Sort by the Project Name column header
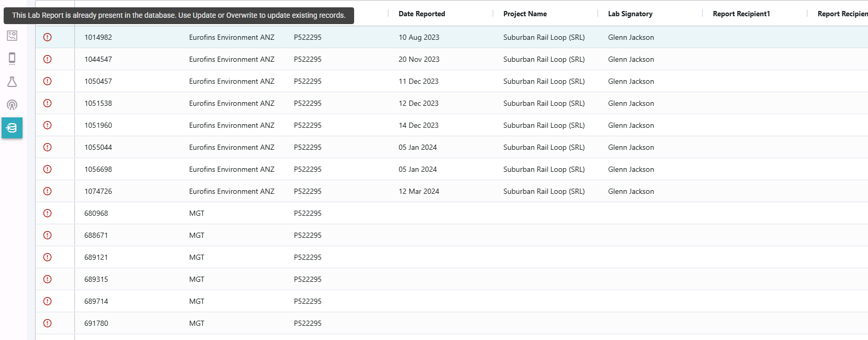The image size is (868, 340). point(525,14)
